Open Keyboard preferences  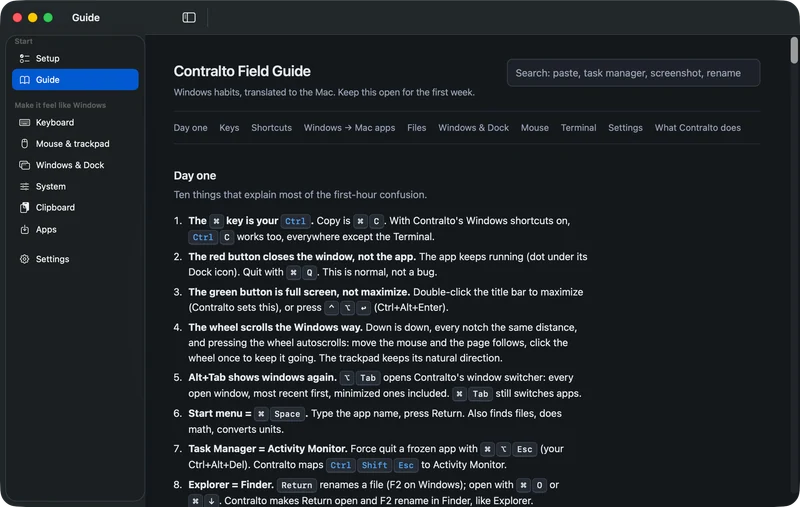(x=75, y=122)
